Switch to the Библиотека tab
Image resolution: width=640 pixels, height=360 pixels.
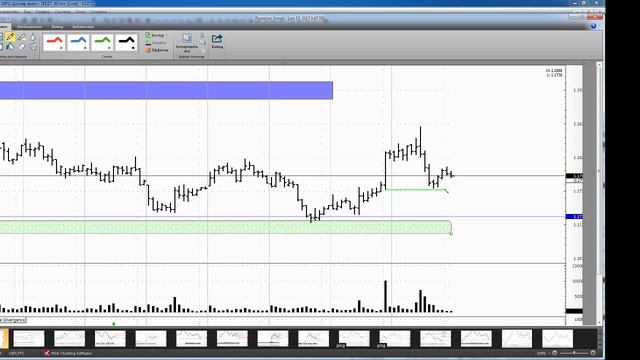[83, 27]
